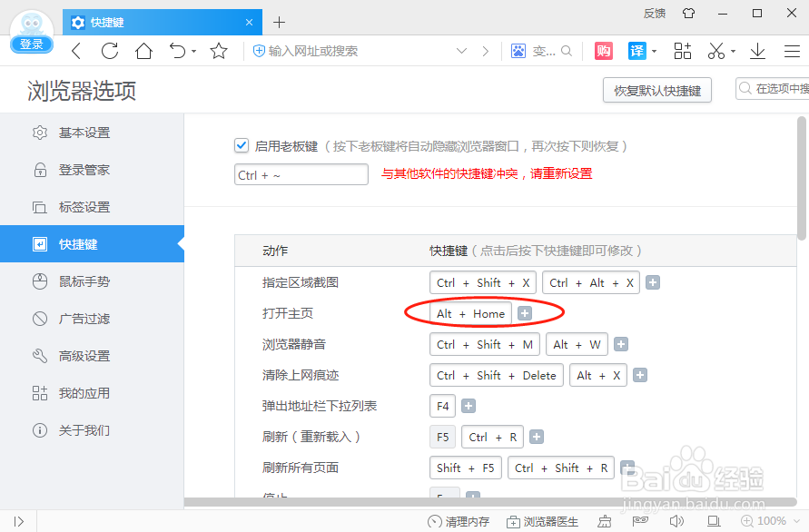Open undo history dropdown arrow
This screenshot has width=809, height=532.
(194, 51)
